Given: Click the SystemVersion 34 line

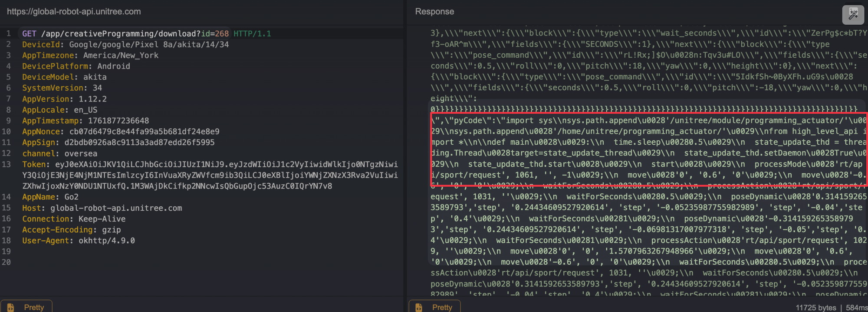Looking at the screenshot, I should [62, 88].
